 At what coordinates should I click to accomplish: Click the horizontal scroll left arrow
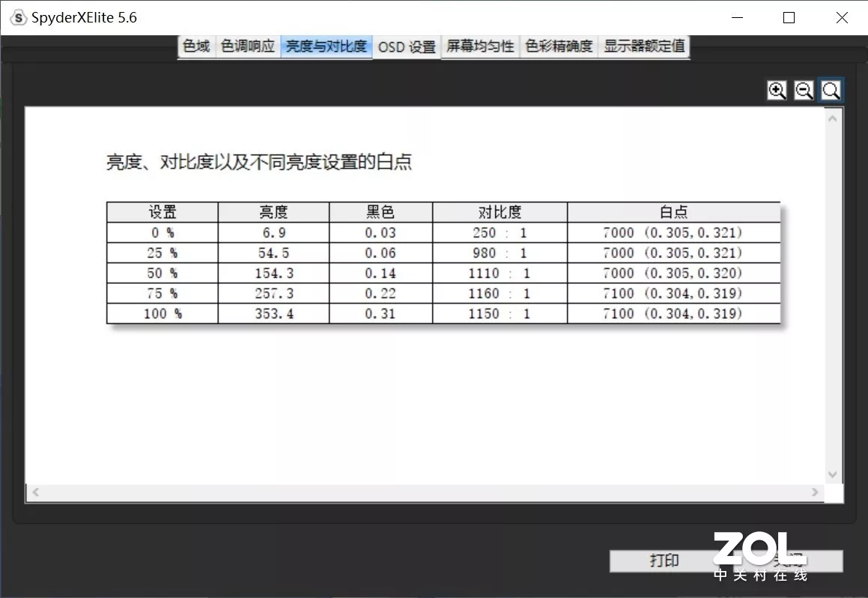[x=35, y=492]
